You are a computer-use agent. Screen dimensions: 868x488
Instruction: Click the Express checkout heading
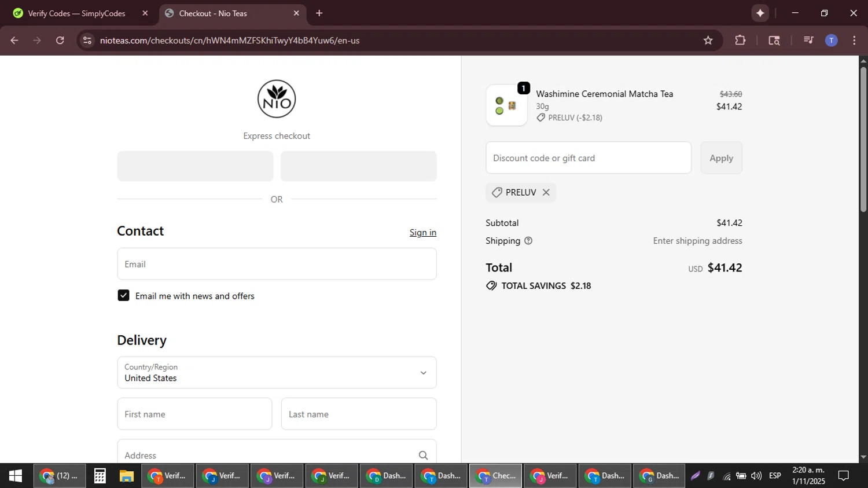pos(277,136)
